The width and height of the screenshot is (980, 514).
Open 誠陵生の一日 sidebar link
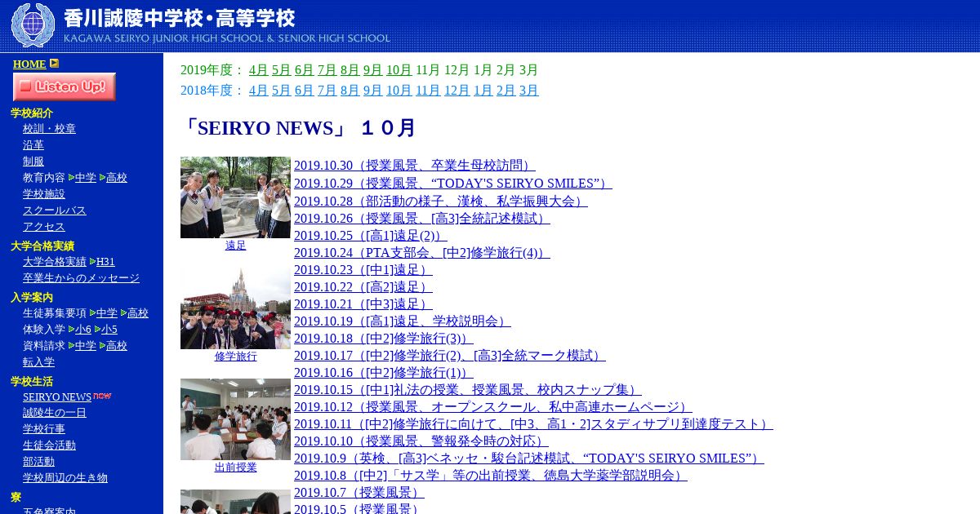[55, 413]
